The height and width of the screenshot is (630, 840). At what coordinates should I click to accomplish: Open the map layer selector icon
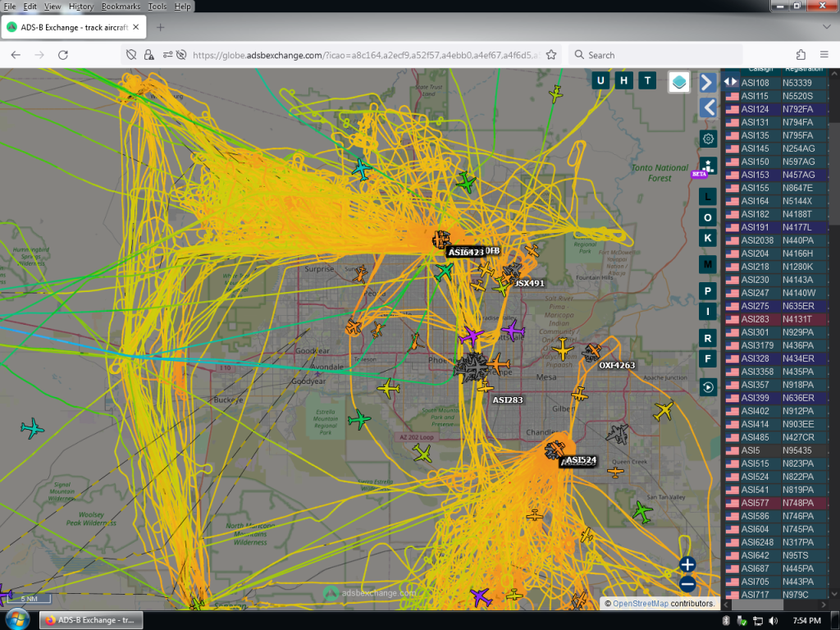click(678, 82)
